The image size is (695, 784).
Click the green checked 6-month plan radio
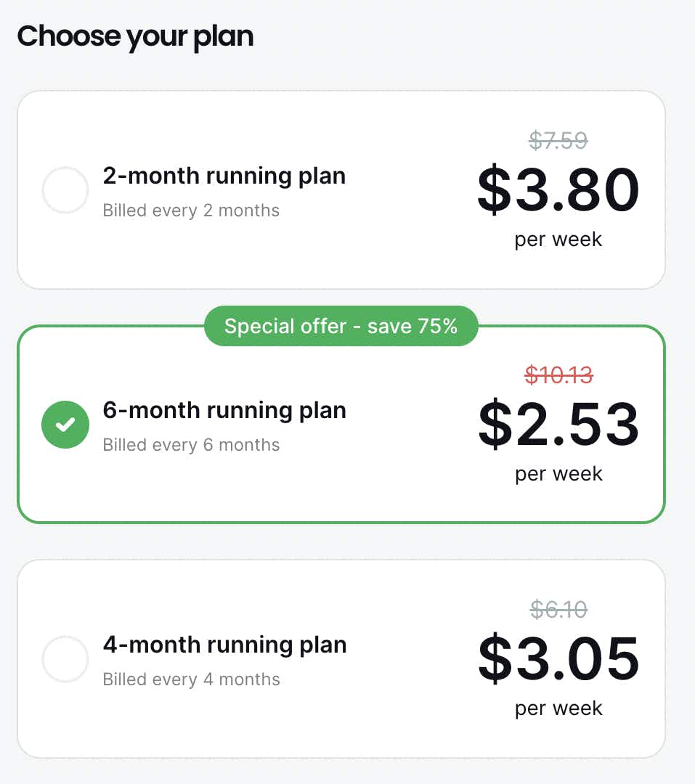pyautogui.click(x=65, y=425)
